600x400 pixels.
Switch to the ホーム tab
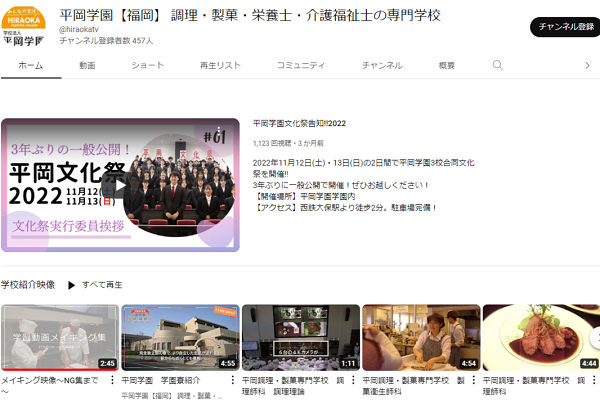point(31,65)
